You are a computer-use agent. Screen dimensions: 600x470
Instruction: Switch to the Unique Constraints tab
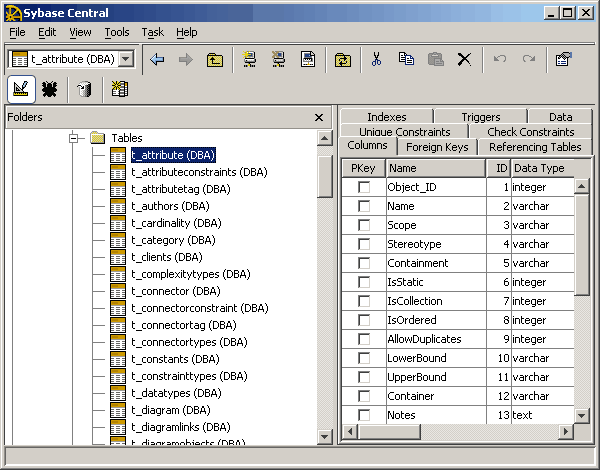click(404, 132)
